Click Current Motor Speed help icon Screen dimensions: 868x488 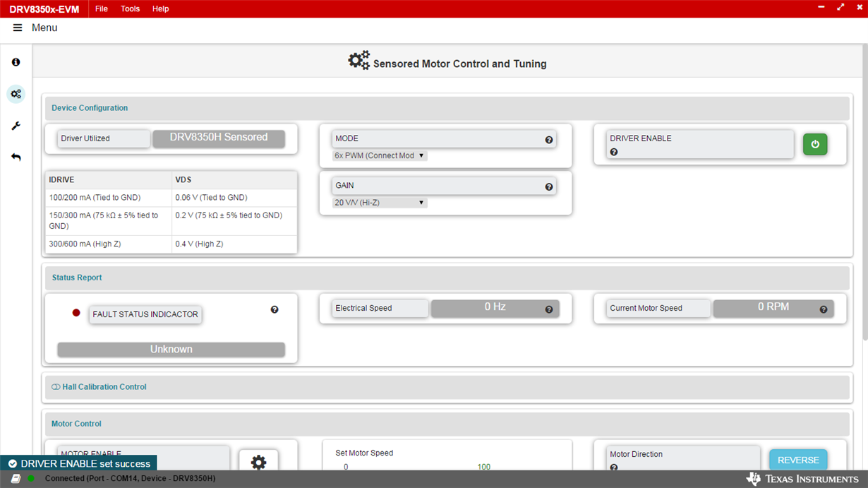824,309
